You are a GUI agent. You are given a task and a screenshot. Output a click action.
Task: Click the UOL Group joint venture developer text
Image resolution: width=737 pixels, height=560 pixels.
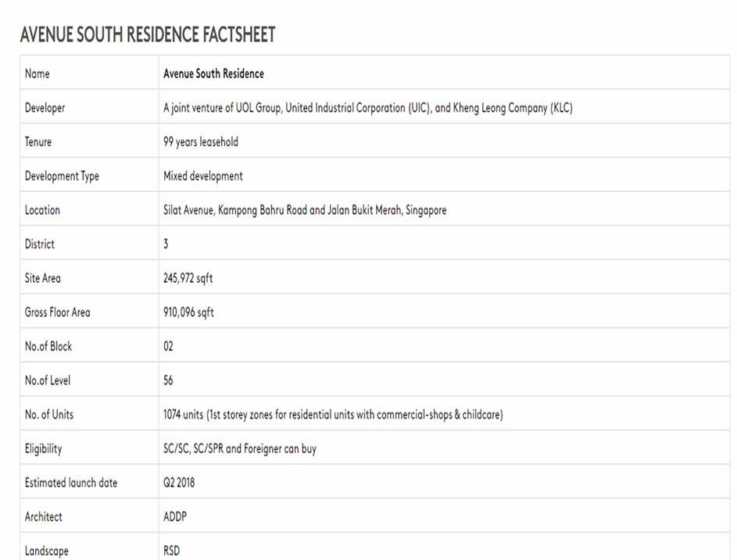367,108
